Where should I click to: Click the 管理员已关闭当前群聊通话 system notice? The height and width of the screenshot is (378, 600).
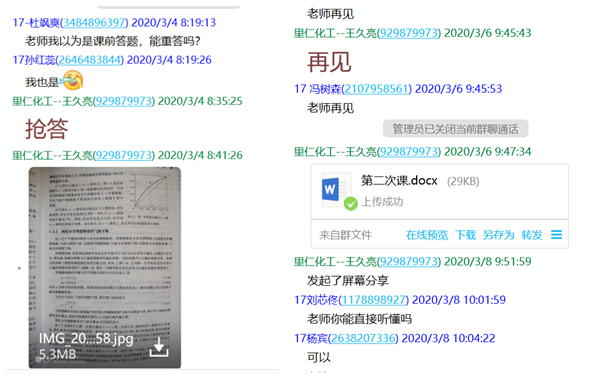pos(455,129)
